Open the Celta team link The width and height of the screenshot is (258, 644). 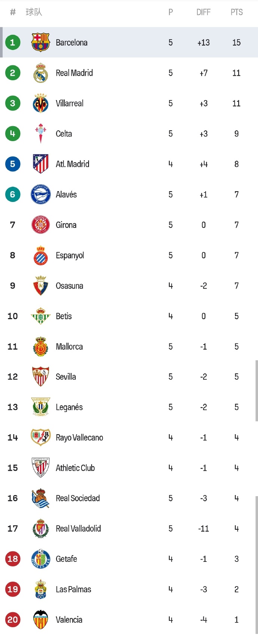click(x=64, y=134)
